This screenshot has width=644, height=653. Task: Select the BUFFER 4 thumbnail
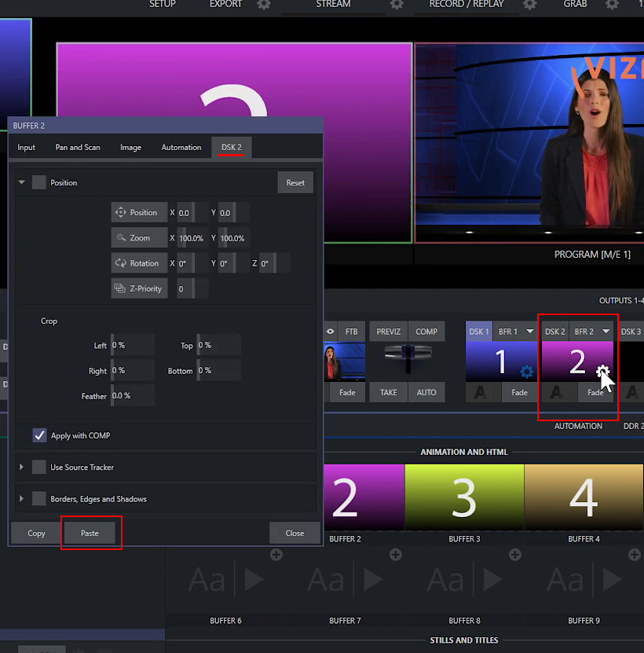(x=584, y=497)
